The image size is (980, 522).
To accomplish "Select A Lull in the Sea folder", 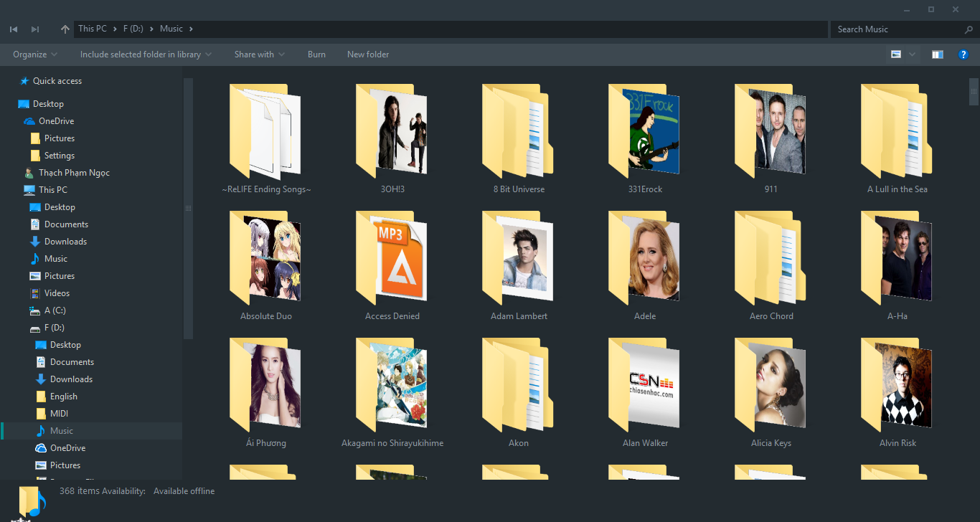I will 897,139.
